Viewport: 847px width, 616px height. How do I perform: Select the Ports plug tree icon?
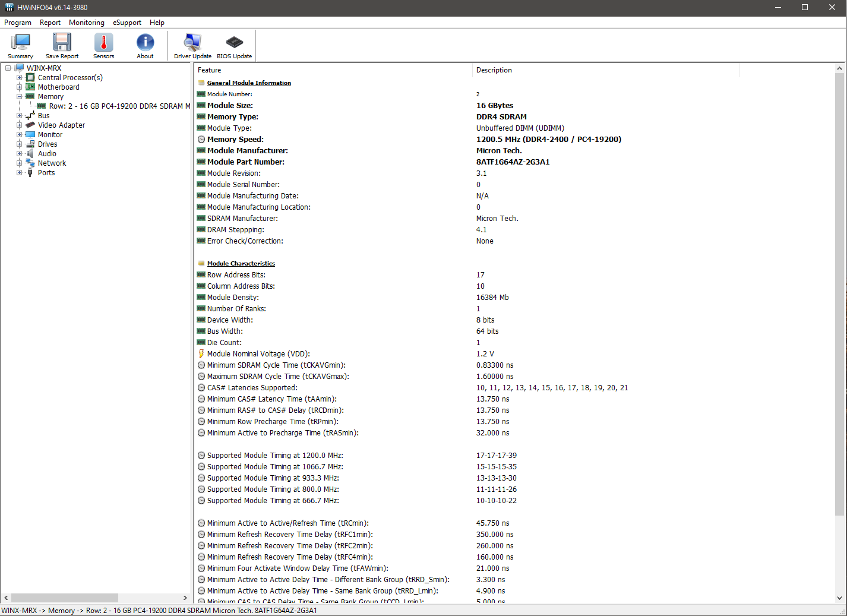30,172
